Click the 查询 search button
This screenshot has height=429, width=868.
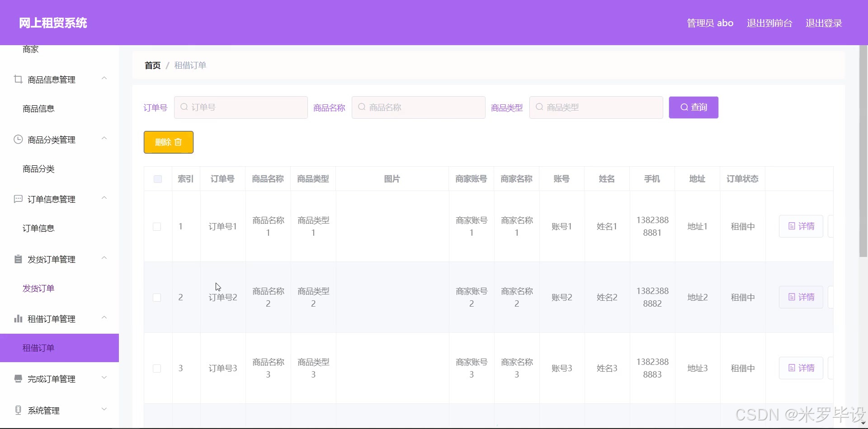tap(693, 107)
